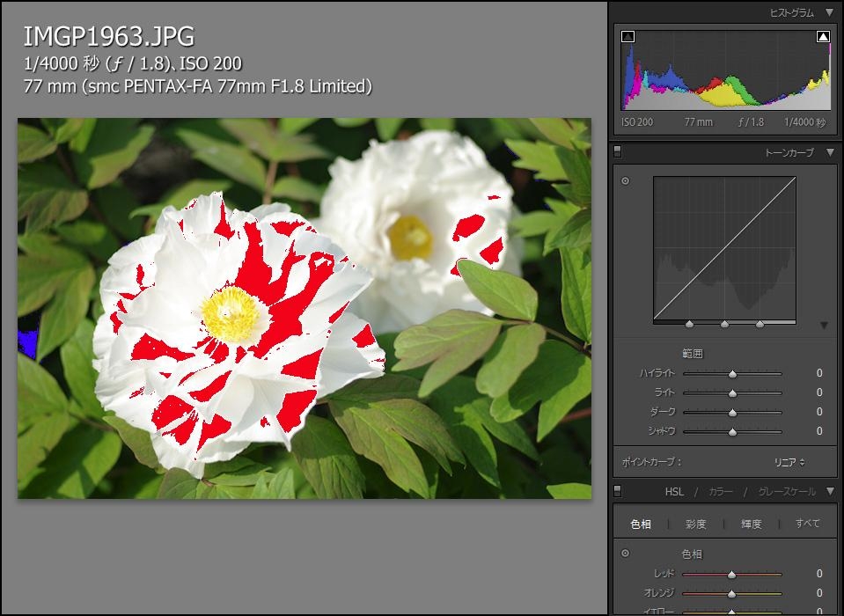
Task: Activate the HSL hue targeted adjustment tool
Action: pos(626,554)
